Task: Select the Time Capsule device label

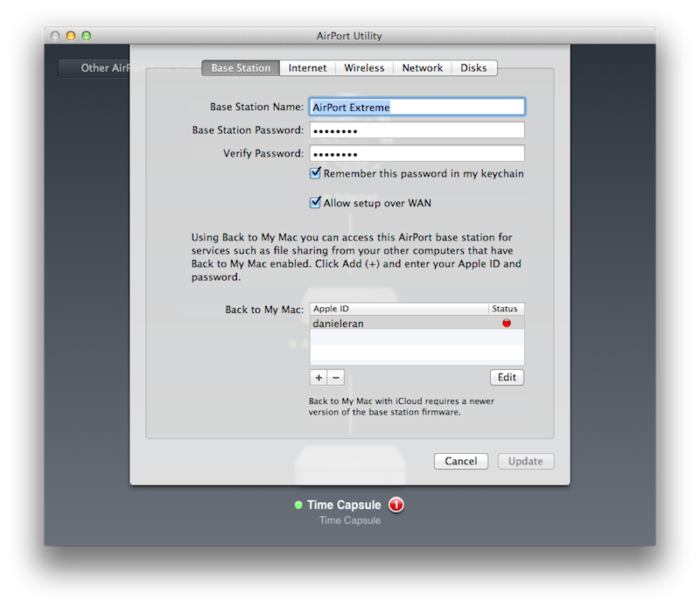Action: [344, 505]
